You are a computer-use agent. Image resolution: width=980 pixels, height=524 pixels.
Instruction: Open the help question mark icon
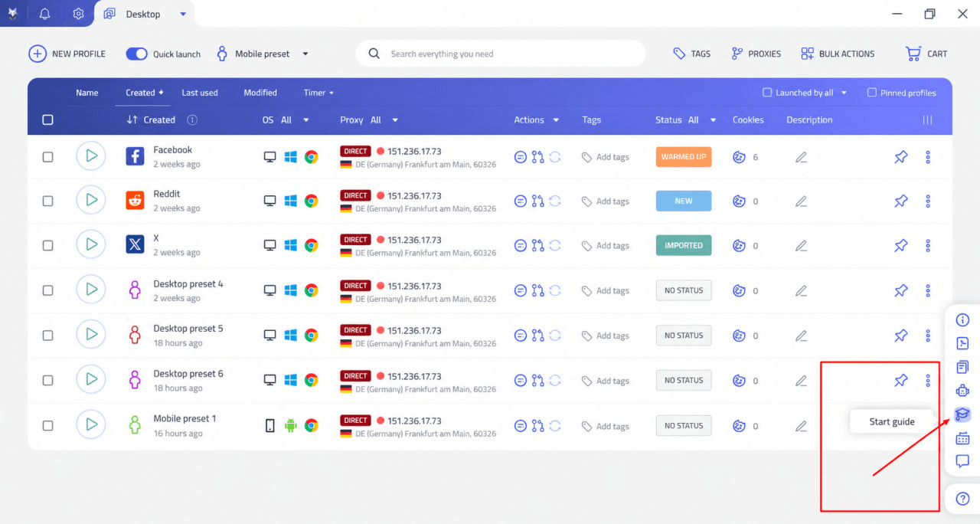(x=962, y=499)
